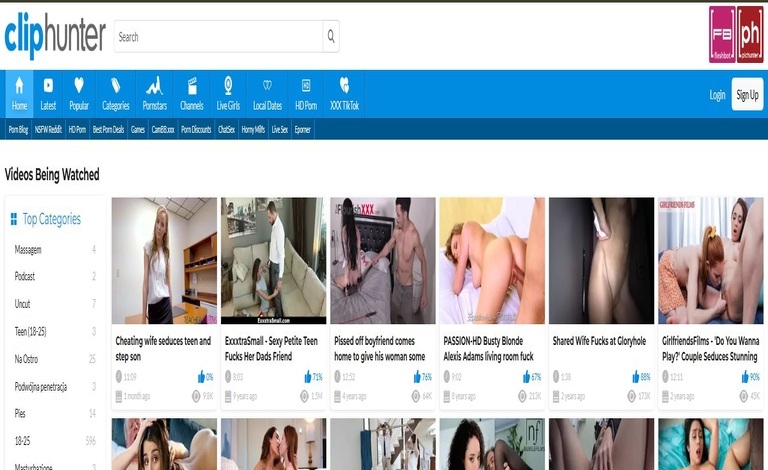Open the Uncut category in the sidebar
Viewport: 768px width, 470px height.
tap(22, 303)
